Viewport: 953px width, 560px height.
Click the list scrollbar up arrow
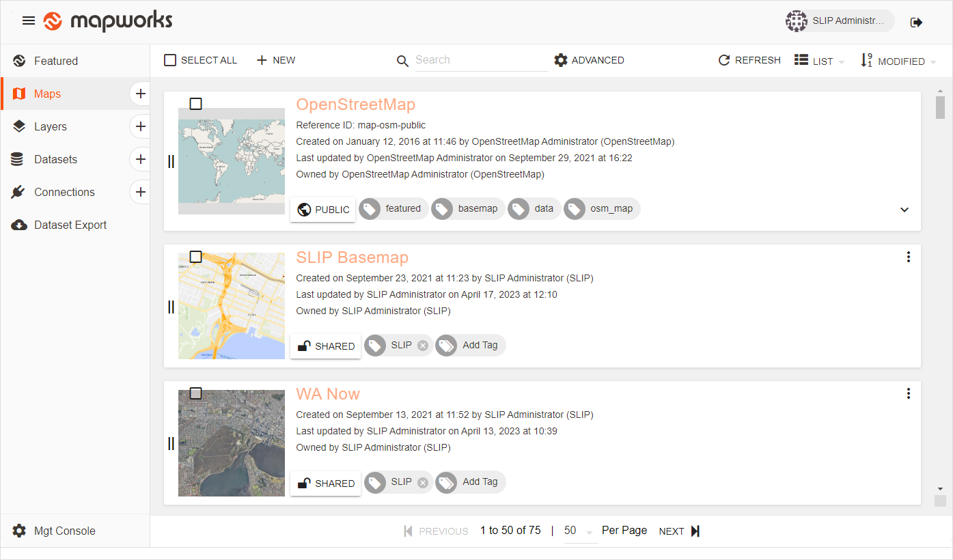[x=940, y=92]
